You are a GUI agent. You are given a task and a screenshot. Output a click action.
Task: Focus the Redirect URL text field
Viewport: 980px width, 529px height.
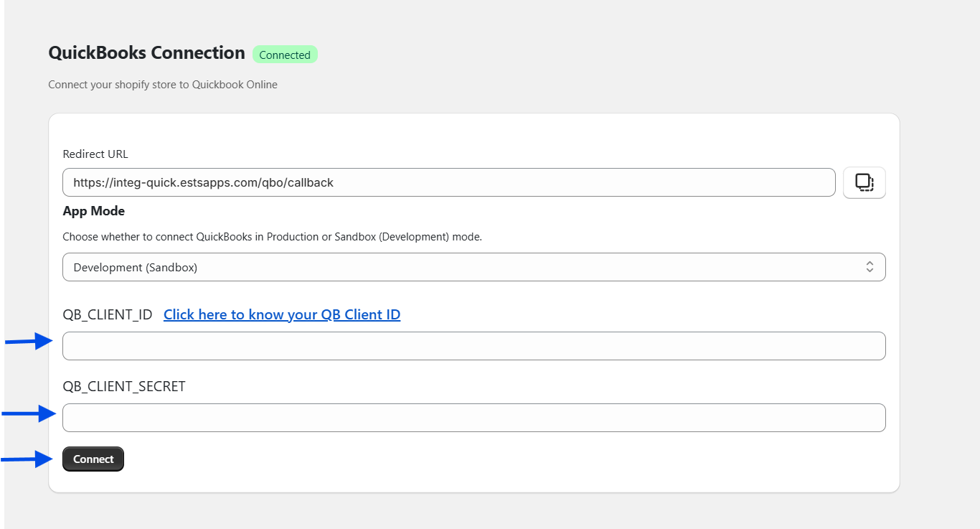pyautogui.click(x=448, y=182)
